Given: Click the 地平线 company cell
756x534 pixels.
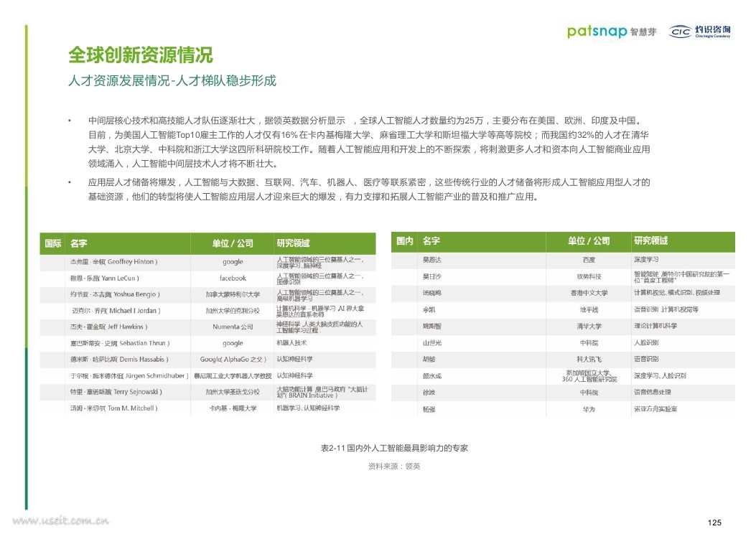Looking at the screenshot, I should (x=589, y=310).
